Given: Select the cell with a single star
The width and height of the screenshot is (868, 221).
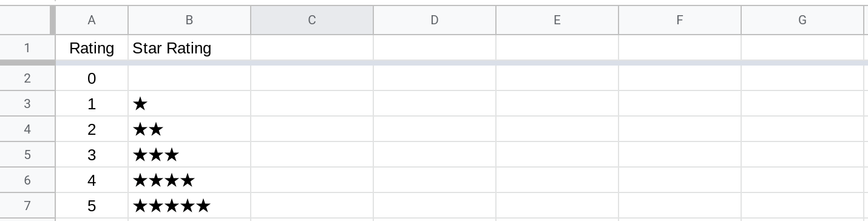Looking at the screenshot, I should click(189, 104).
